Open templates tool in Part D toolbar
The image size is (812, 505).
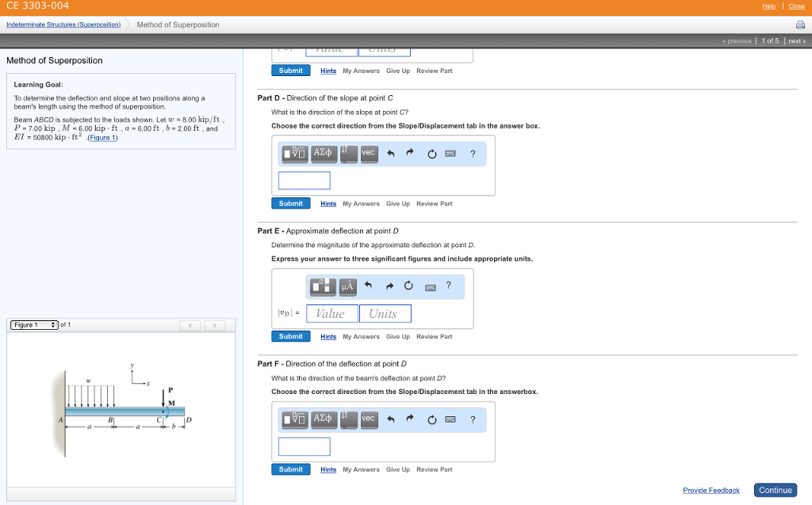295,154
